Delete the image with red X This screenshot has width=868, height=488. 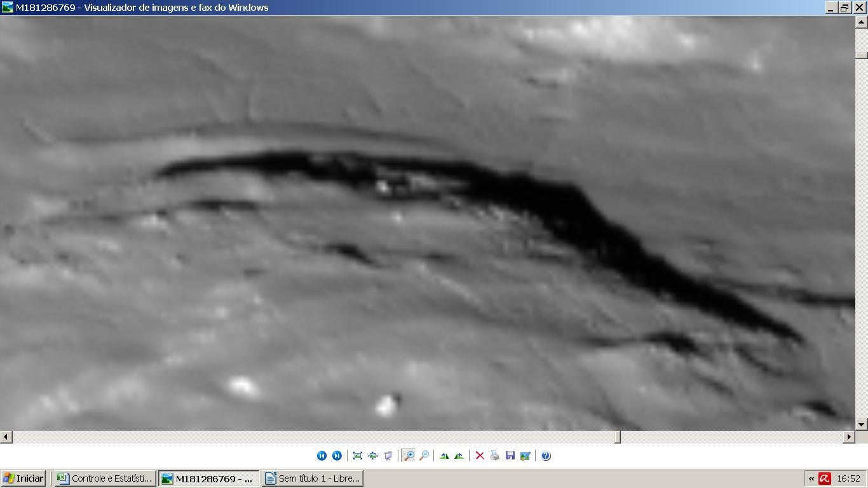480,456
